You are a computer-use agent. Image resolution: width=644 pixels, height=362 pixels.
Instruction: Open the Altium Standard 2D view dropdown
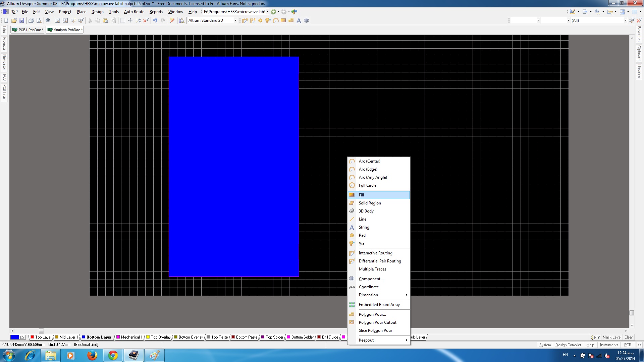[235, 20]
